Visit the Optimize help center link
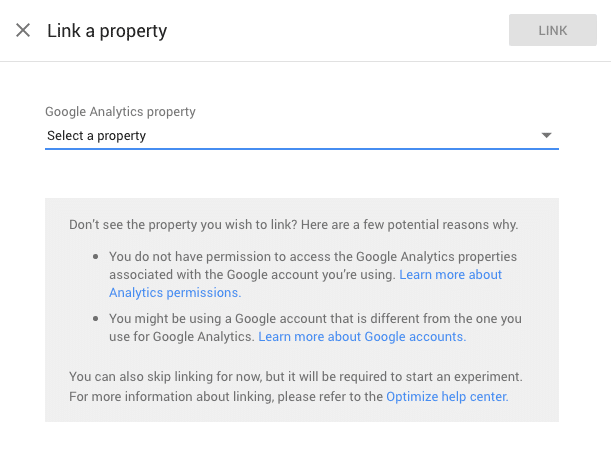Viewport: 611px width, 459px height. click(x=447, y=397)
